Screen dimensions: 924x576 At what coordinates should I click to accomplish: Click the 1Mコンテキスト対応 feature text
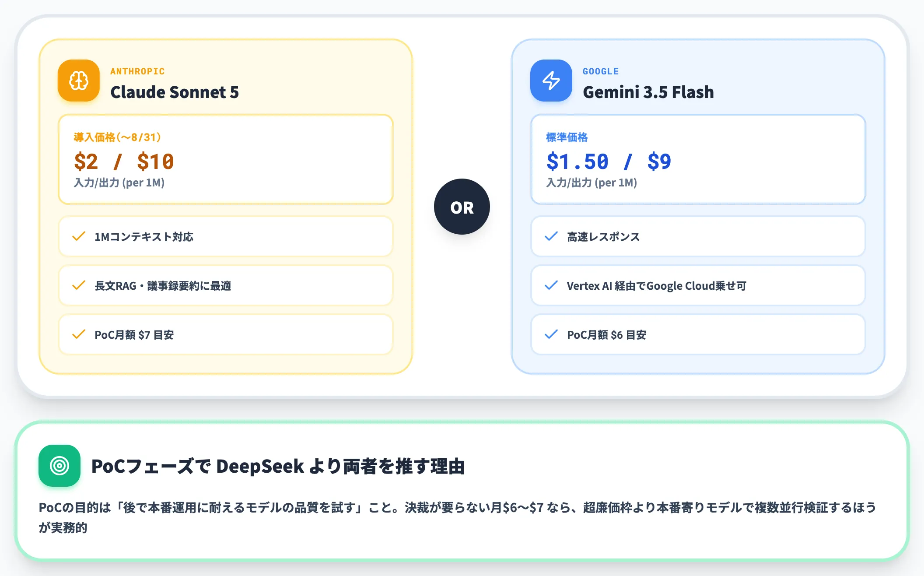[x=144, y=237]
